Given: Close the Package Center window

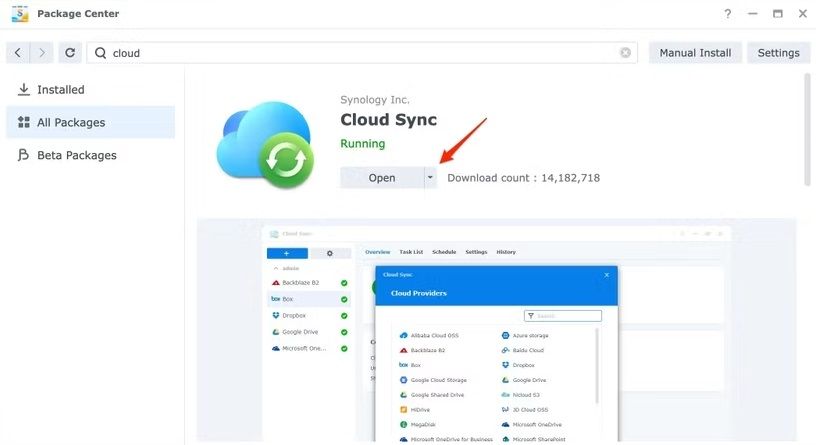Looking at the screenshot, I should point(802,14).
